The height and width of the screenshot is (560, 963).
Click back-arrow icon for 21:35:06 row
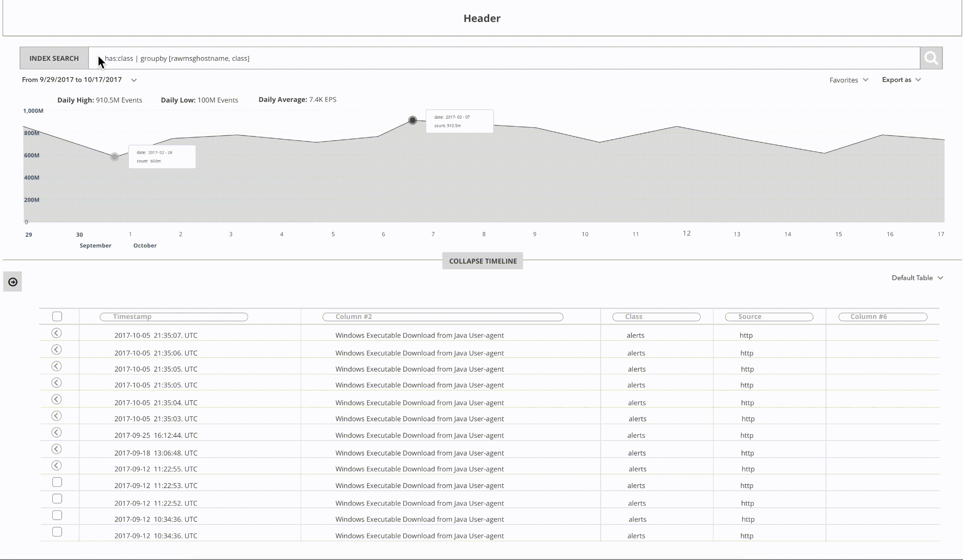[57, 350]
